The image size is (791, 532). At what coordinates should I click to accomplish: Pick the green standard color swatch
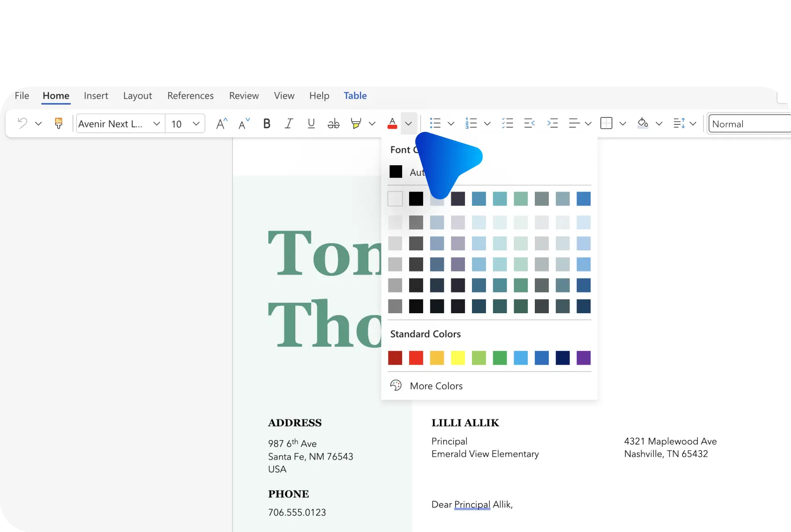click(x=500, y=358)
